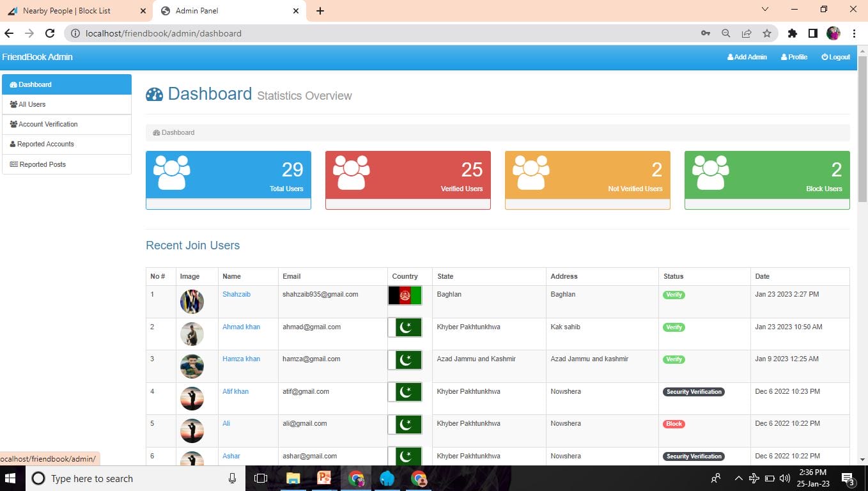Click the Logout link

[x=836, y=57]
